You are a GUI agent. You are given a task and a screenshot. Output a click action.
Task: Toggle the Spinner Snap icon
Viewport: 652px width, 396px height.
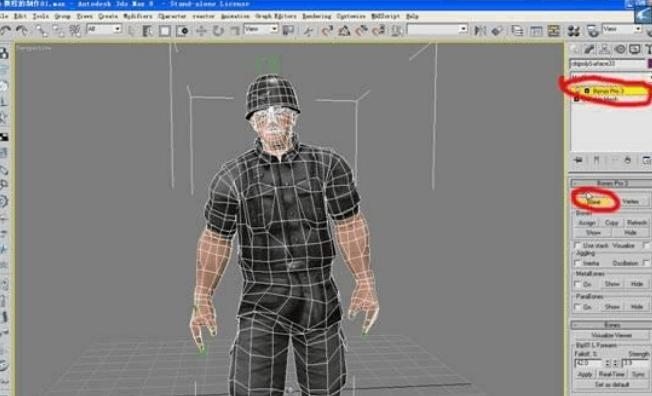pyautogui.click(x=378, y=31)
